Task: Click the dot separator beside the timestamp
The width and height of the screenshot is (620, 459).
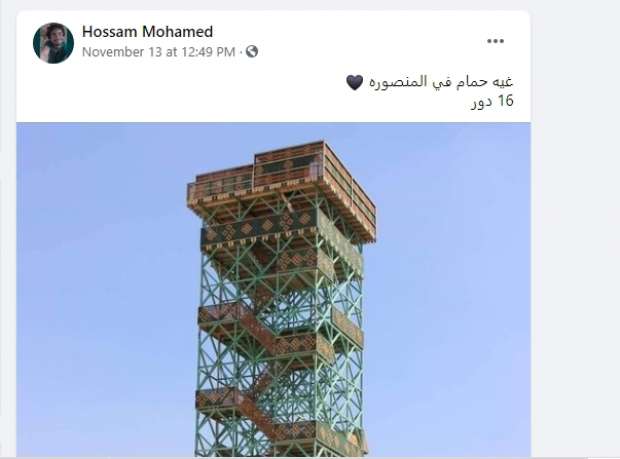Action: click(x=240, y=52)
